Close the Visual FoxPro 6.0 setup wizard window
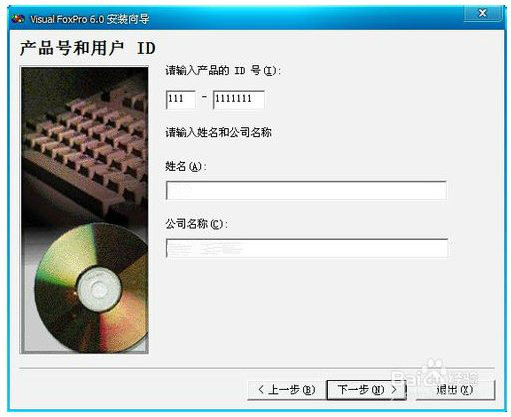Viewport: 511px width, 417px height. point(482,13)
